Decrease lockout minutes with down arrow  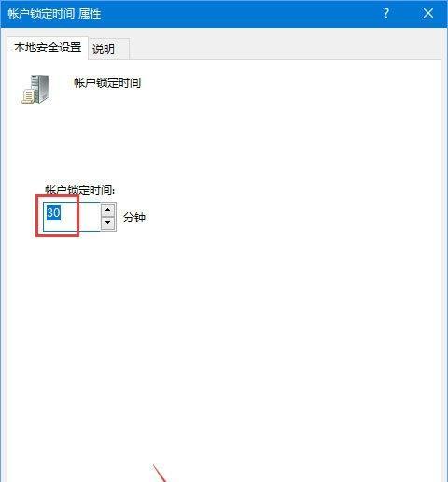coord(108,223)
